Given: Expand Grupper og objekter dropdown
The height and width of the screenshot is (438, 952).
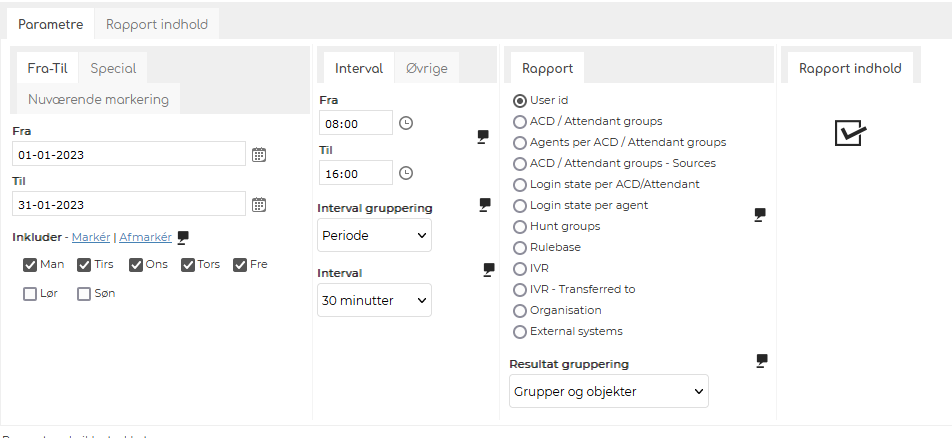Looking at the screenshot, I should tap(609, 391).
